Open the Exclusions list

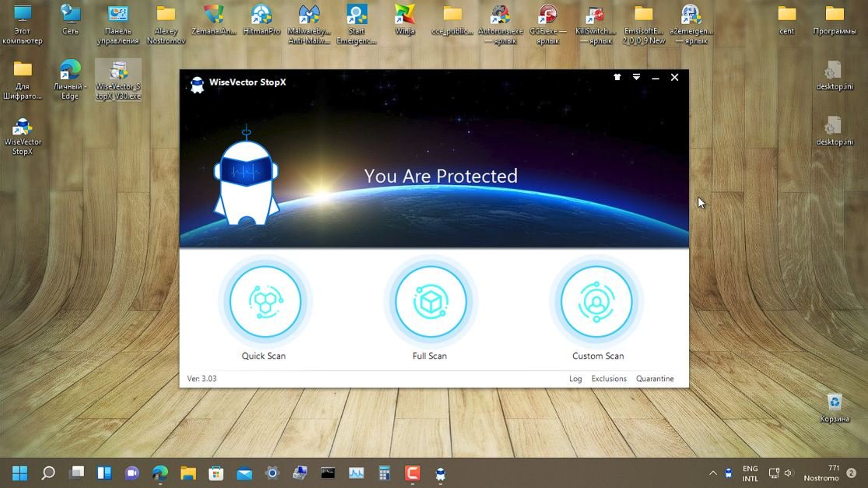tap(609, 379)
